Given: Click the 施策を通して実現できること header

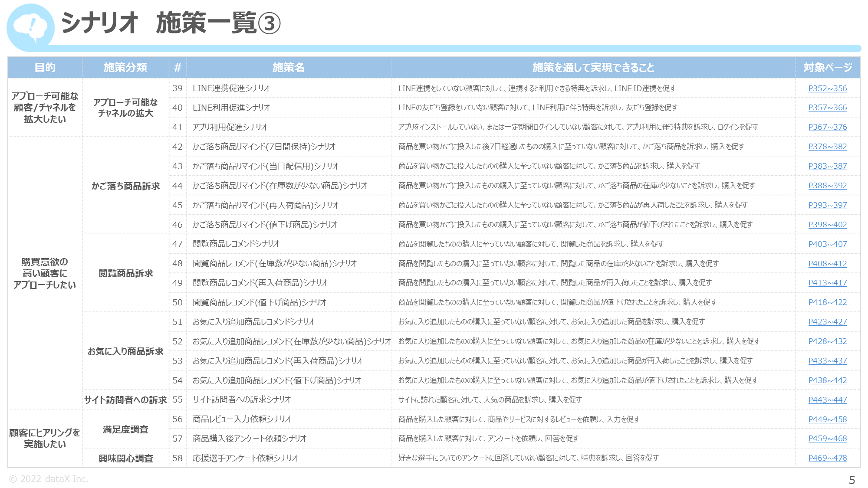Looking at the screenshot, I should pyautogui.click(x=593, y=68).
